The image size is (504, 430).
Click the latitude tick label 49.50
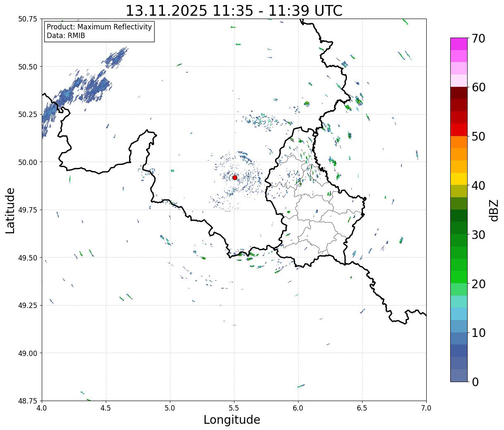pyautogui.click(x=28, y=258)
